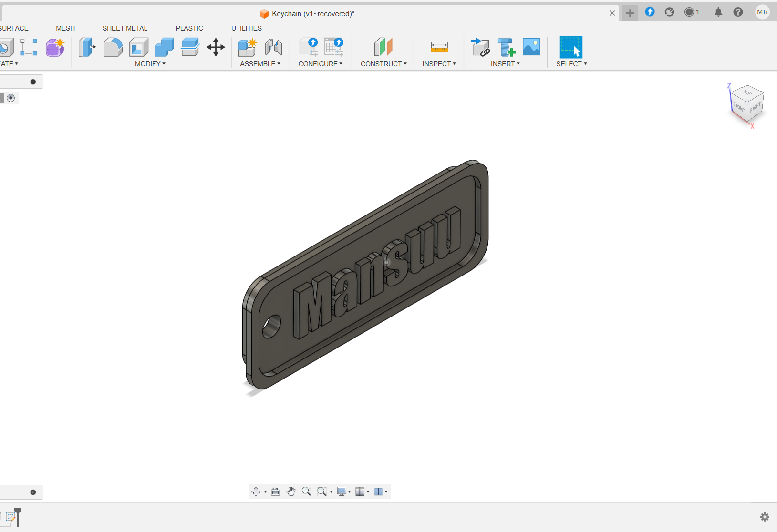Activate the Pan tool in navigation bar

point(291,491)
